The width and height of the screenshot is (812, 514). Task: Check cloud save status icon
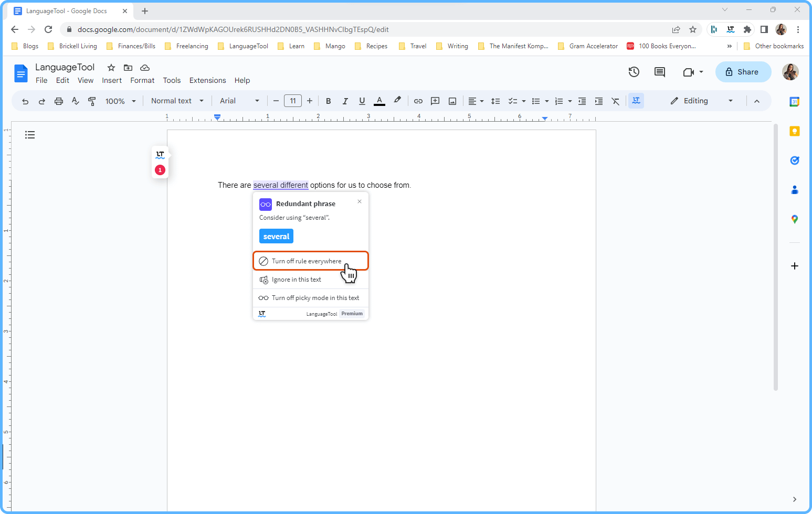145,68
